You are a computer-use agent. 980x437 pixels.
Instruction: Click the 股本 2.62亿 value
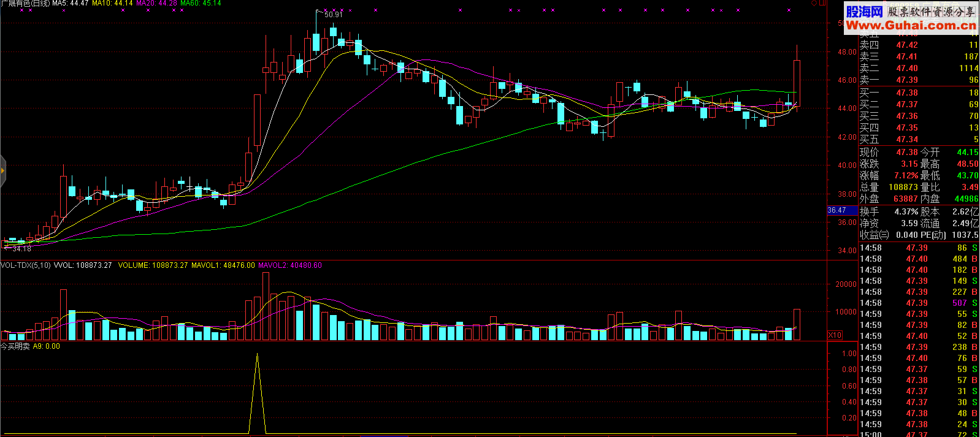(x=966, y=211)
